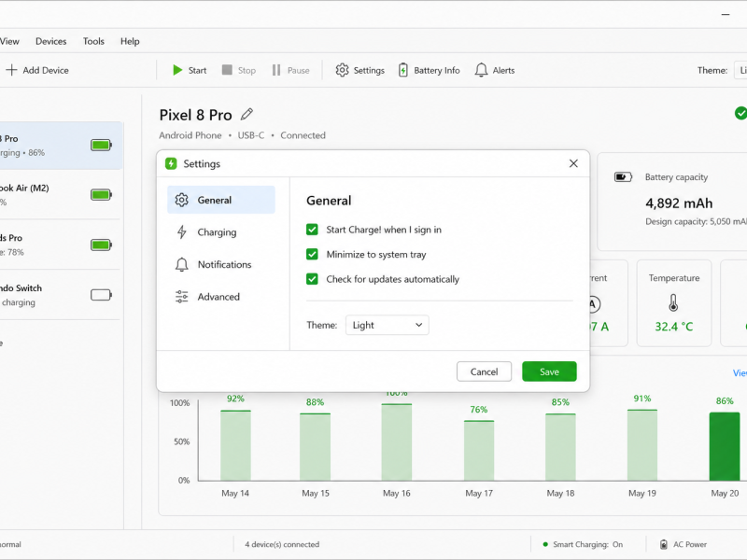Screen dimensions: 747x560
Task: Switch to Charging settings tab
Action: (x=221, y=232)
